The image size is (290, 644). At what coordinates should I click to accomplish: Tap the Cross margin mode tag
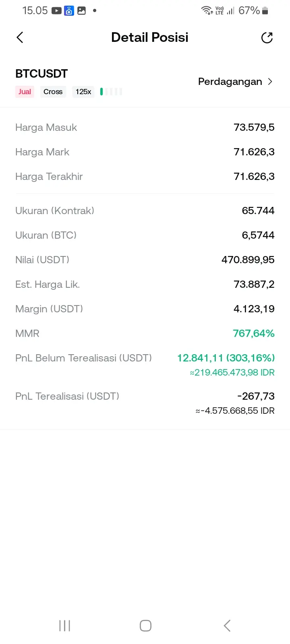(53, 92)
